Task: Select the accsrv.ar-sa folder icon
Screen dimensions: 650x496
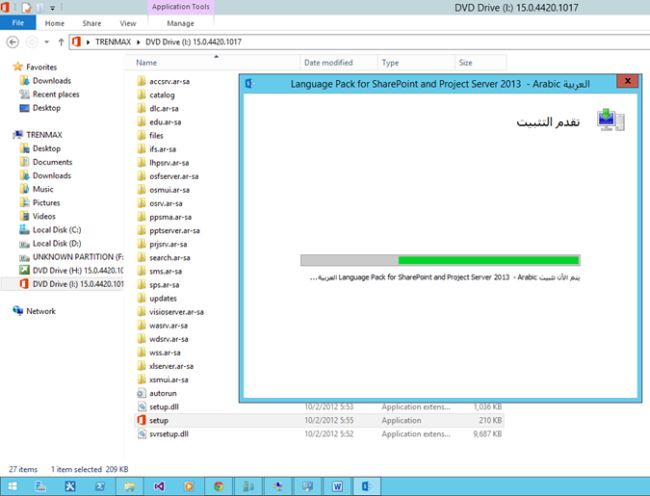Action: pyautogui.click(x=141, y=81)
